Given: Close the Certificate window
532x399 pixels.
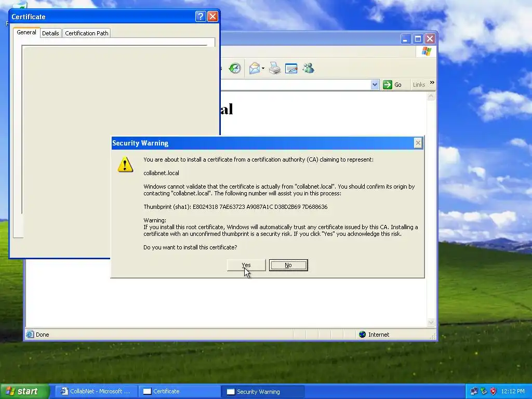Looking at the screenshot, I should (x=212, y=16).
